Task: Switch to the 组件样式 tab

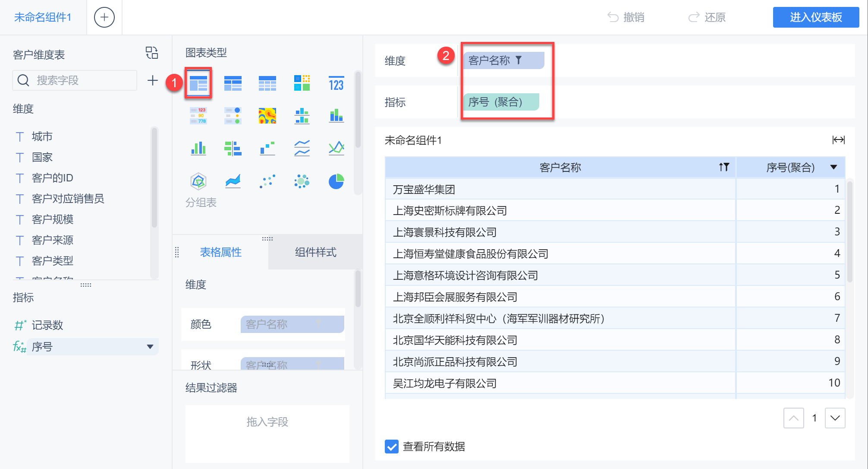Action: coord(315,252)
